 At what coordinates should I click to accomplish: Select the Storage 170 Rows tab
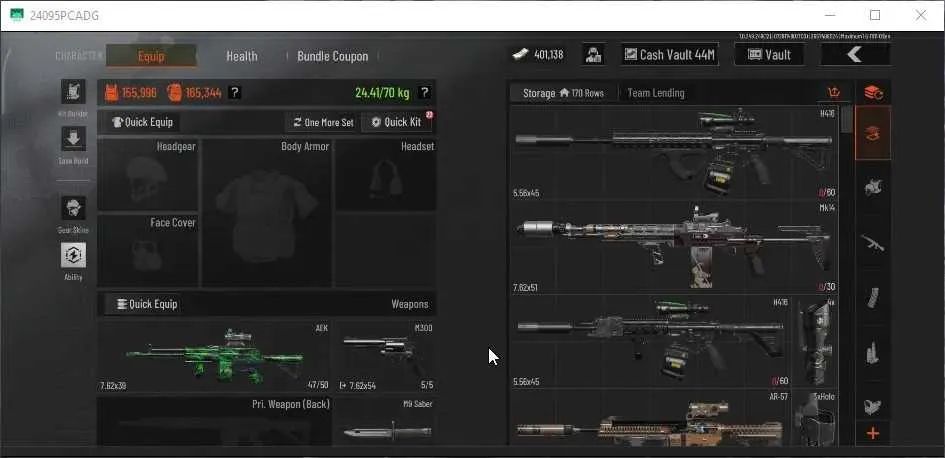tap(563, 93)
